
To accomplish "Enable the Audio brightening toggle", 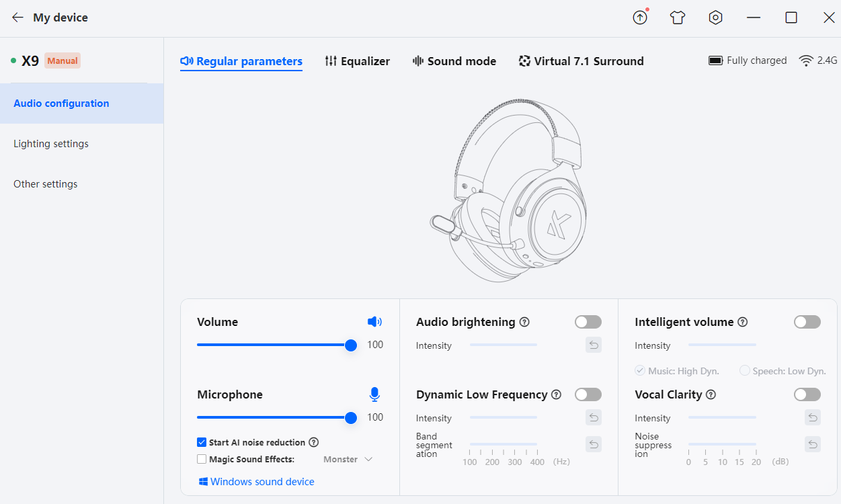I will point(588,322).
